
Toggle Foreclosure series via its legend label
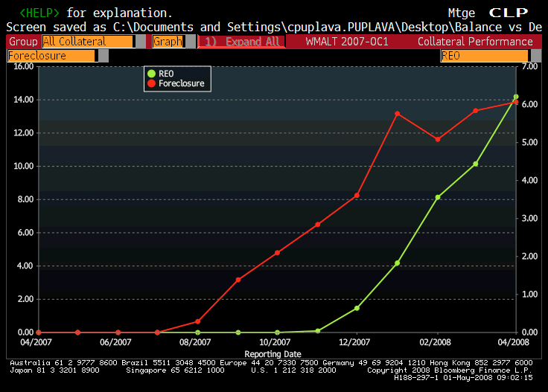coord(181,83)
